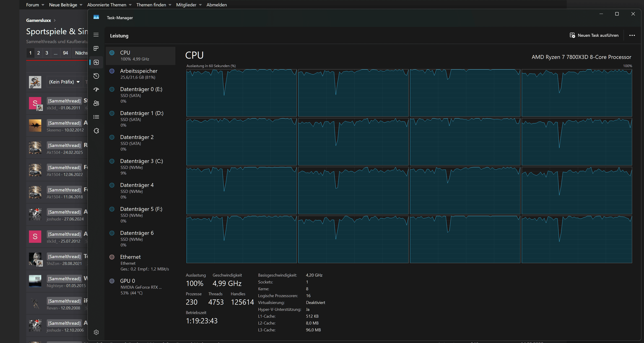644x343 pixels.
Task: Click the Abmelden menu item
Action: pyautogui.click(x=216, y=5)
